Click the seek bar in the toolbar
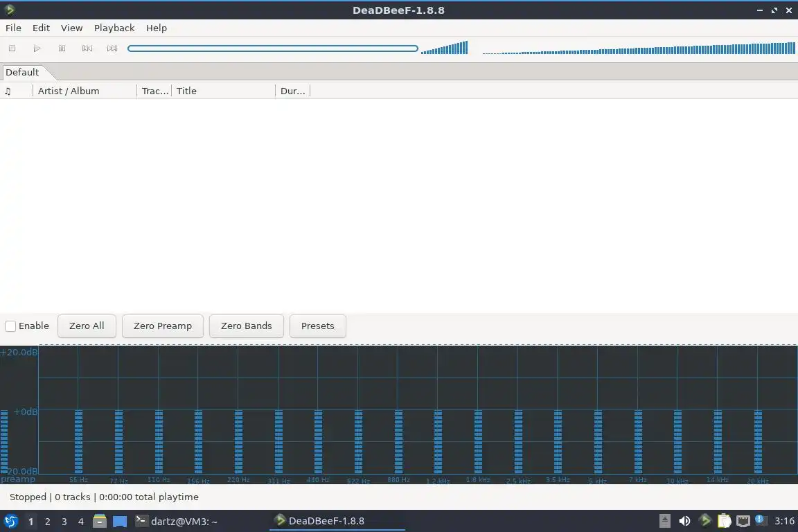 click(x=273, y=48)
